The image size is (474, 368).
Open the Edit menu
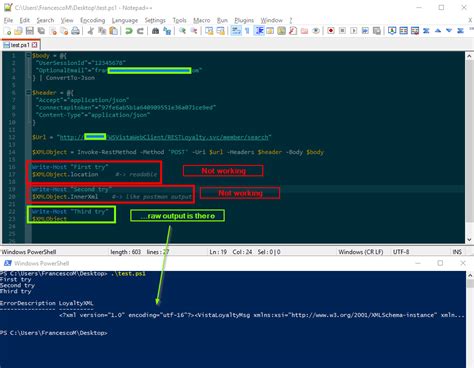[x=24, y=20]
